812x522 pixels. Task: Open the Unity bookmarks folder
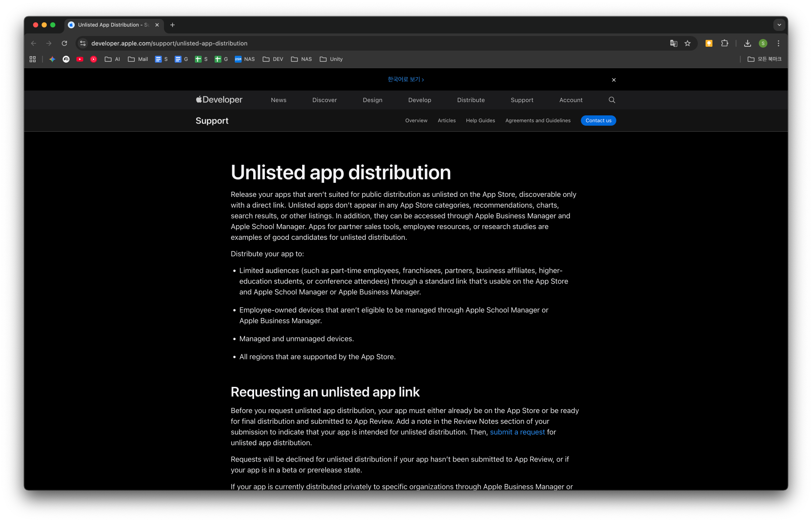[x=331, y=59]
